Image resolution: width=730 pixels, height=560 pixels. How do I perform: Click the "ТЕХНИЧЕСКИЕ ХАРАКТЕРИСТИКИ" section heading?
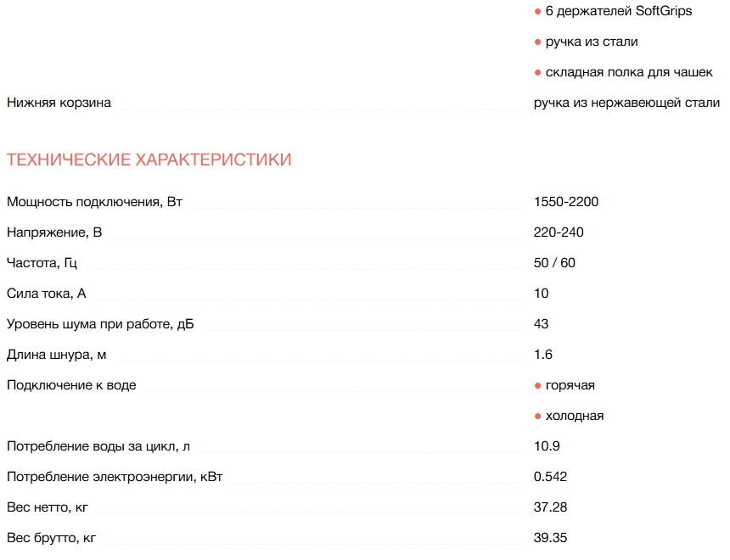point(149,160)
